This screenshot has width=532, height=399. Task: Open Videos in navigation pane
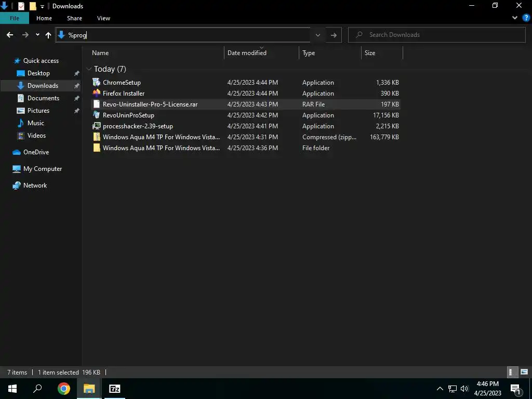pyautogui.click(x=36, y=136)
